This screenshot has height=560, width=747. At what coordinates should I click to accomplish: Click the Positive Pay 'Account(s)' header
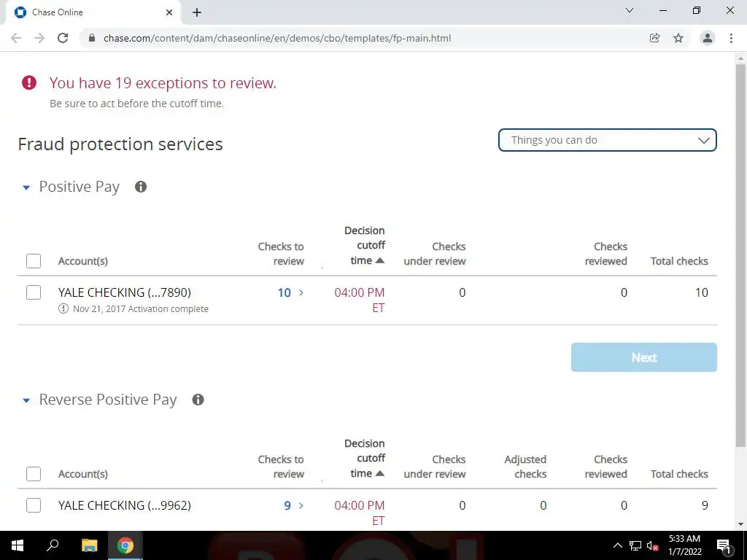click(83, 261)
